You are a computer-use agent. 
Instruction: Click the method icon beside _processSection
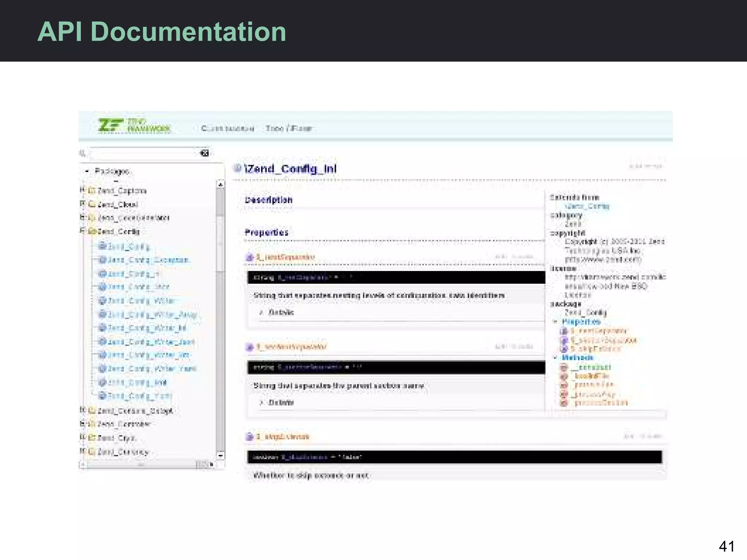[x=564, y=403]
